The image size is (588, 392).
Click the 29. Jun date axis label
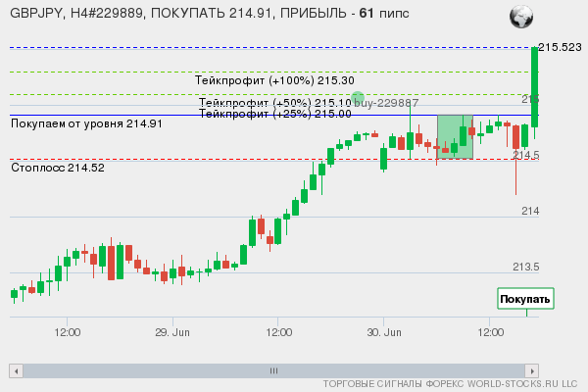172,332
